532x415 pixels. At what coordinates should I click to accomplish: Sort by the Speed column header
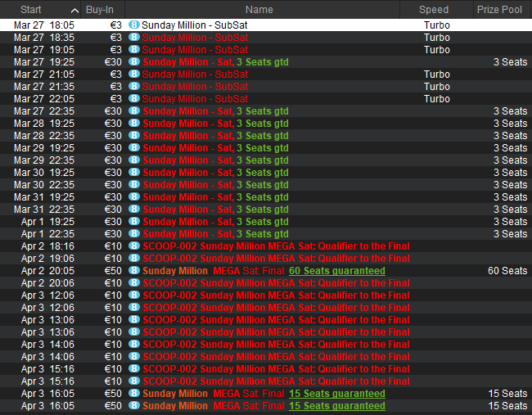coord(436,10)
